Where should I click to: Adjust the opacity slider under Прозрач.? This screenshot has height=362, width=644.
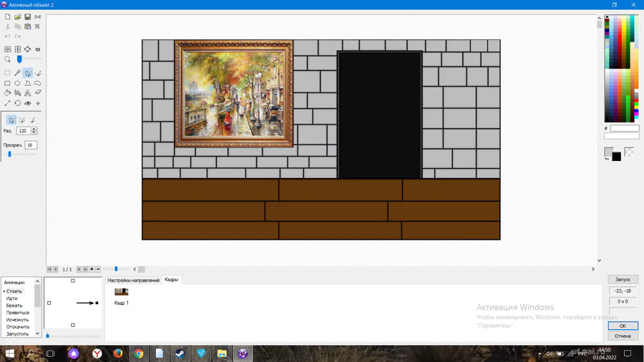tap(9, 154)
